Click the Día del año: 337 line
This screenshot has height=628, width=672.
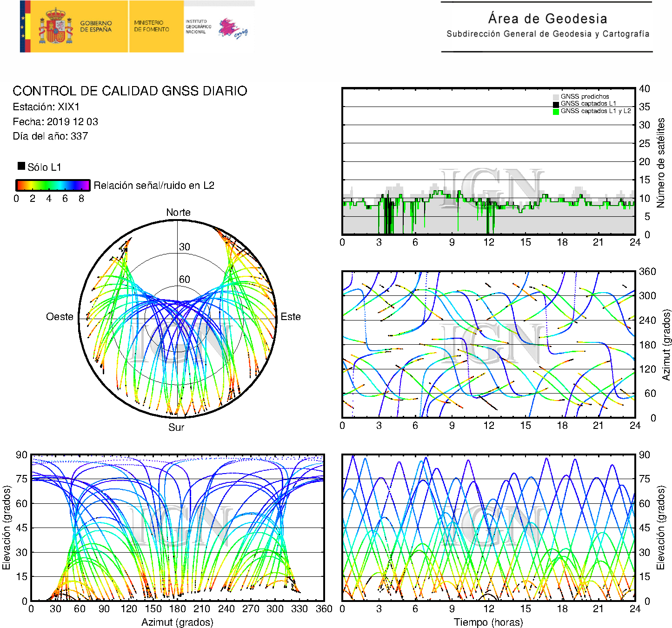[50, 136]
